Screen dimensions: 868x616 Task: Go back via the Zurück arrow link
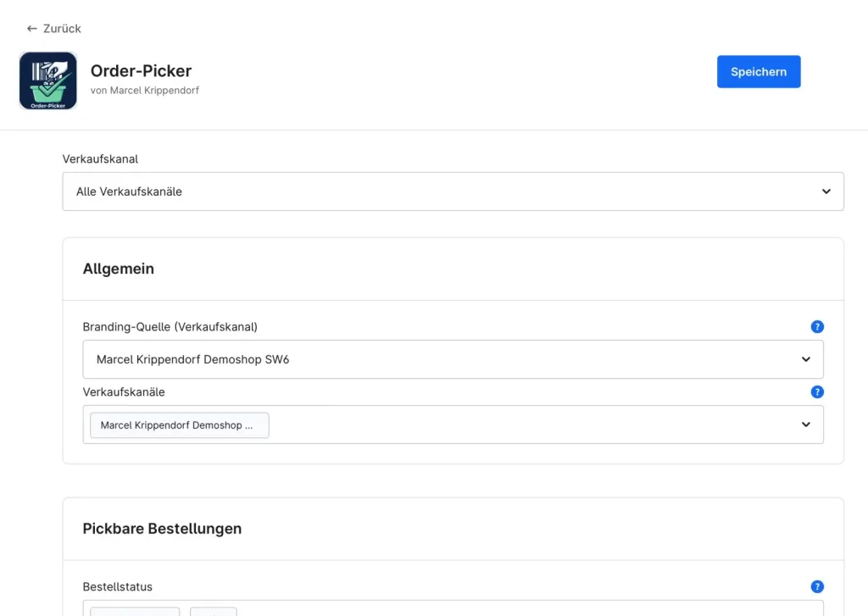pyautogui.click(x=53, y=28)
